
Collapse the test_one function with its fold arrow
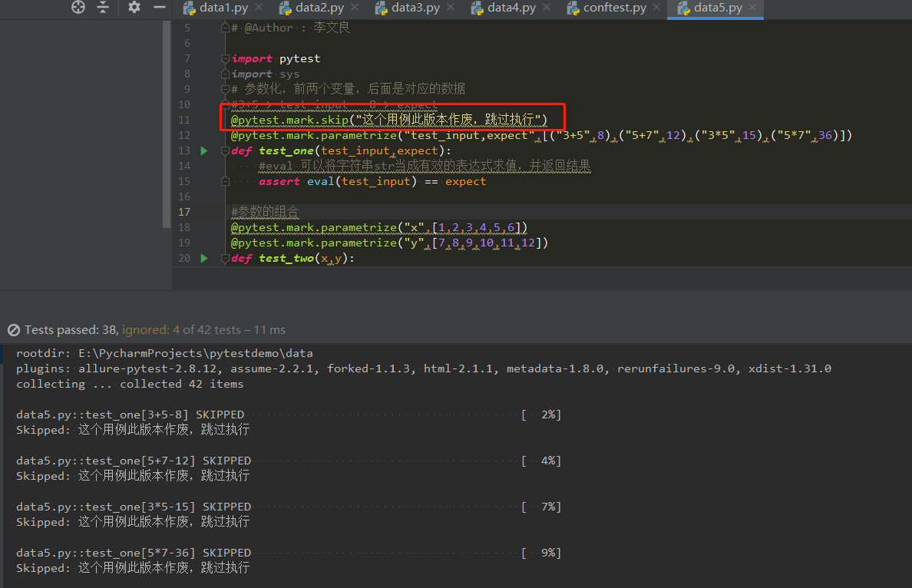pos(223,150)
